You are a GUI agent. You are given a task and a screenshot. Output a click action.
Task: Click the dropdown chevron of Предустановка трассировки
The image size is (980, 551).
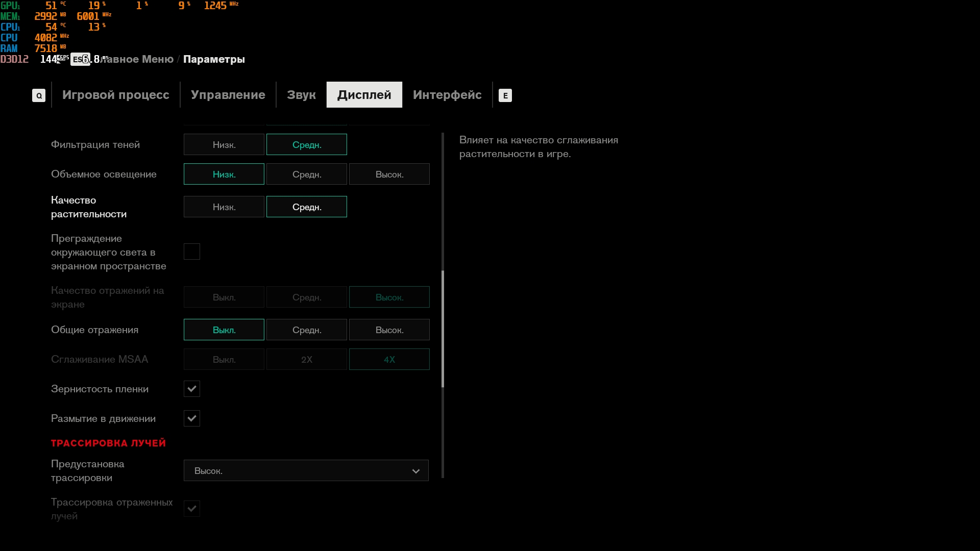415,471
